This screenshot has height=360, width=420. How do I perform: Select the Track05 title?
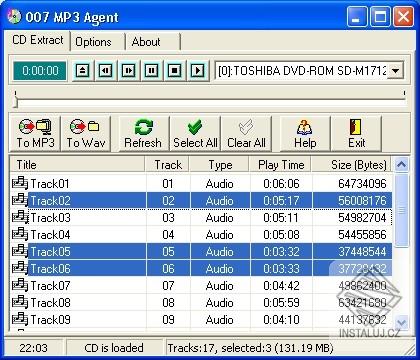tap(50, 252)
